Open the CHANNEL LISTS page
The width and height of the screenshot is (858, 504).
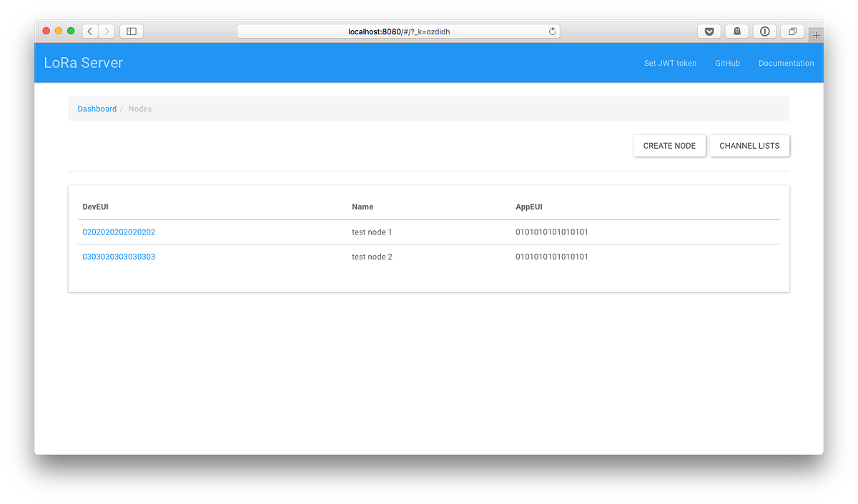click(749, 145)
